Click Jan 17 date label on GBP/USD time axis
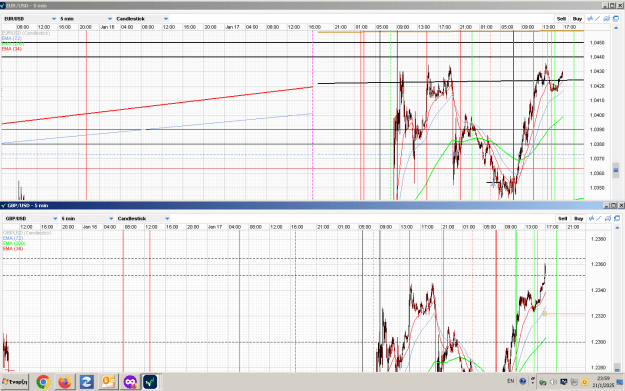The width and height of the screenshot is (625, 391). click(x=215, y=227)
